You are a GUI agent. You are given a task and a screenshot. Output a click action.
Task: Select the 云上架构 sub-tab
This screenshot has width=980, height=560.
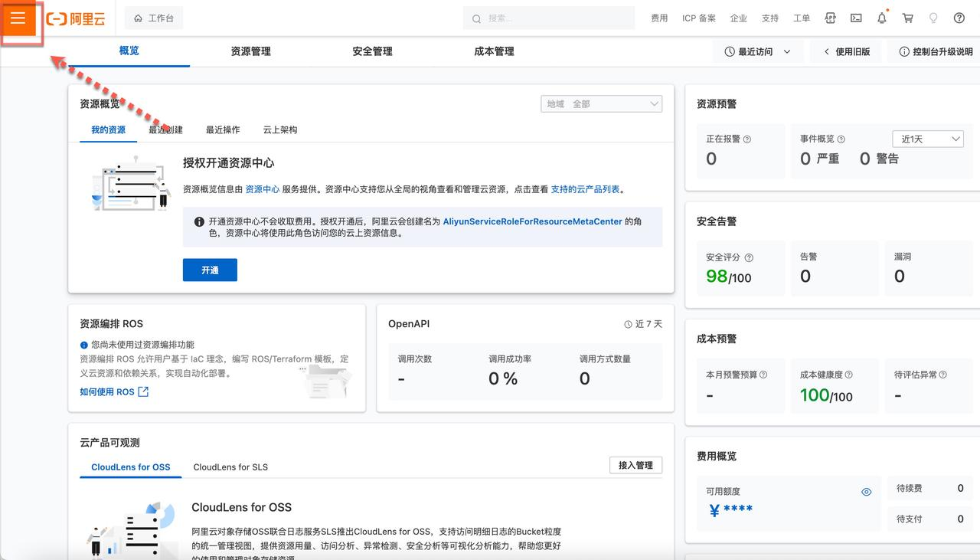pos(280,129)
